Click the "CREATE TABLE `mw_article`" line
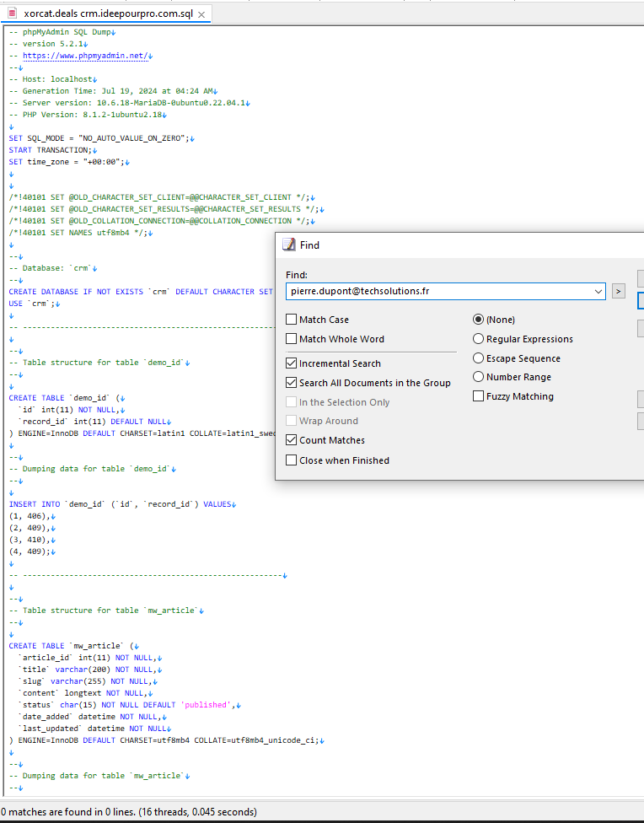Screen dimensions: 644x823 coord(74,646)
